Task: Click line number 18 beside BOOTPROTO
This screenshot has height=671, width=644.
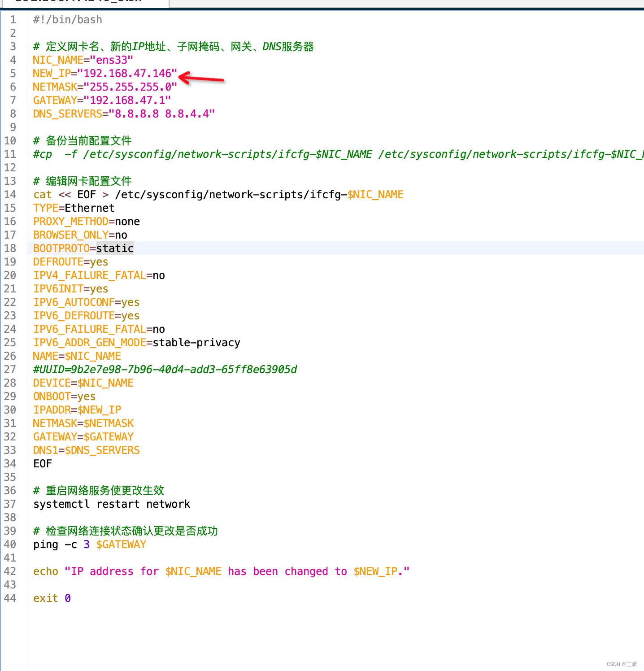Action: pos(10,248)
